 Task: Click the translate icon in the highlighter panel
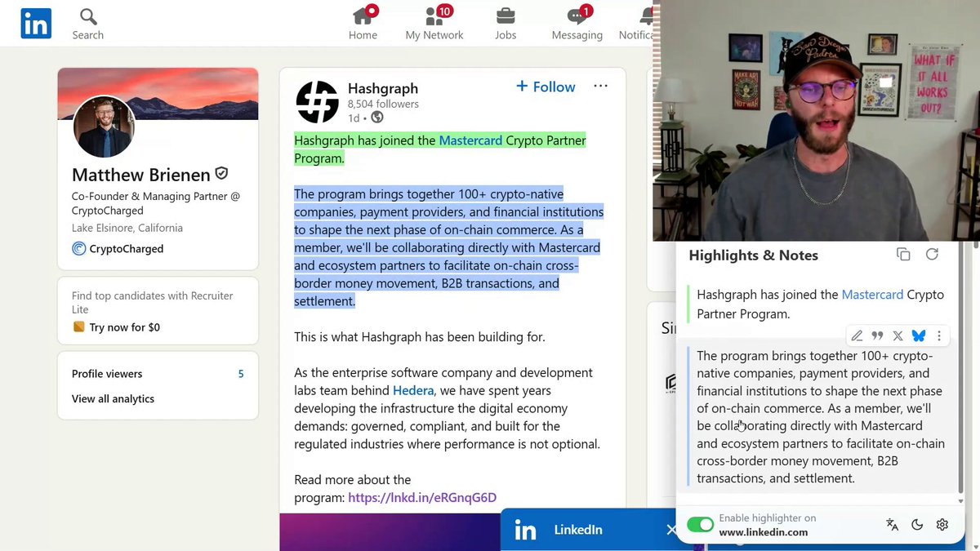click(x=893, y=525)
